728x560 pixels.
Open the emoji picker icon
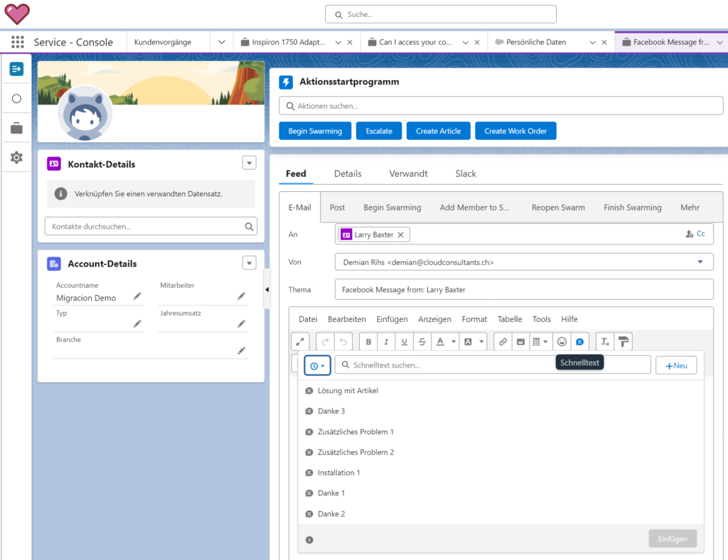click(562, 342)
